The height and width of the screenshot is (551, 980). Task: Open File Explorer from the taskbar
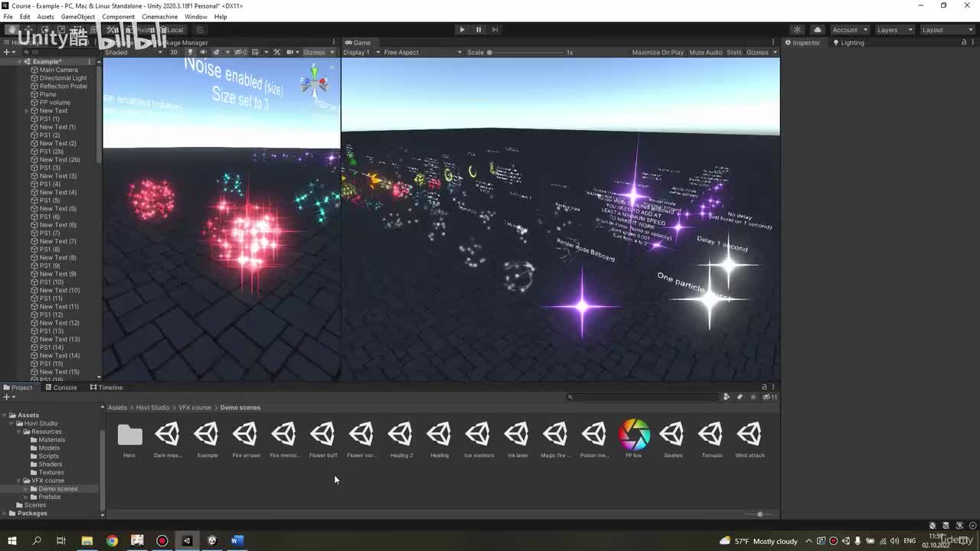click(87, 541)
